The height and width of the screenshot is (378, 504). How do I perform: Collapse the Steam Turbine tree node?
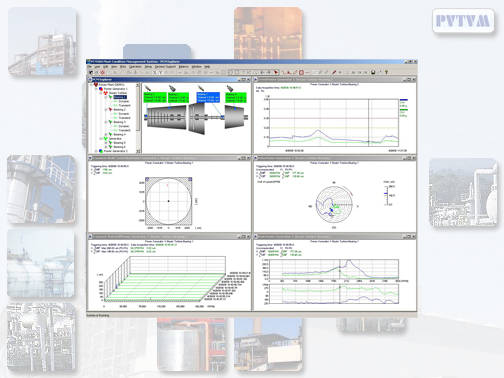pos(101,93)
